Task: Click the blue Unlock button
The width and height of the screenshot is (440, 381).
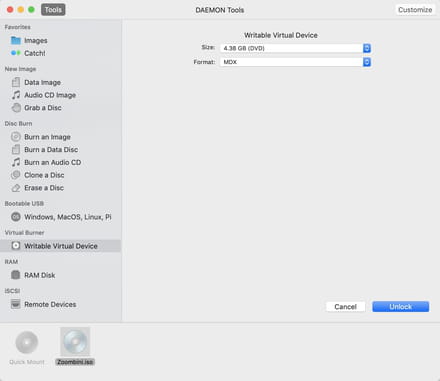Action: coord(401,307)
